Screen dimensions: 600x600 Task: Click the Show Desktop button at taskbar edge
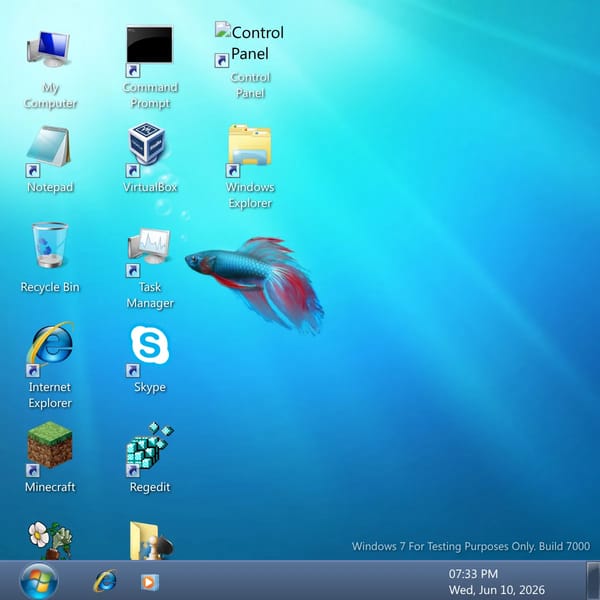tap(593, 580)
